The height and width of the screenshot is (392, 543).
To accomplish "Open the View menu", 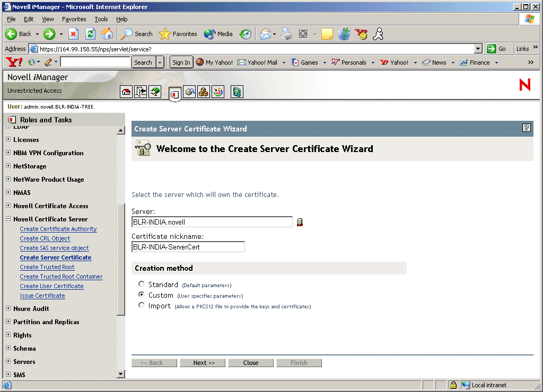I will click(x=48, y=19).
